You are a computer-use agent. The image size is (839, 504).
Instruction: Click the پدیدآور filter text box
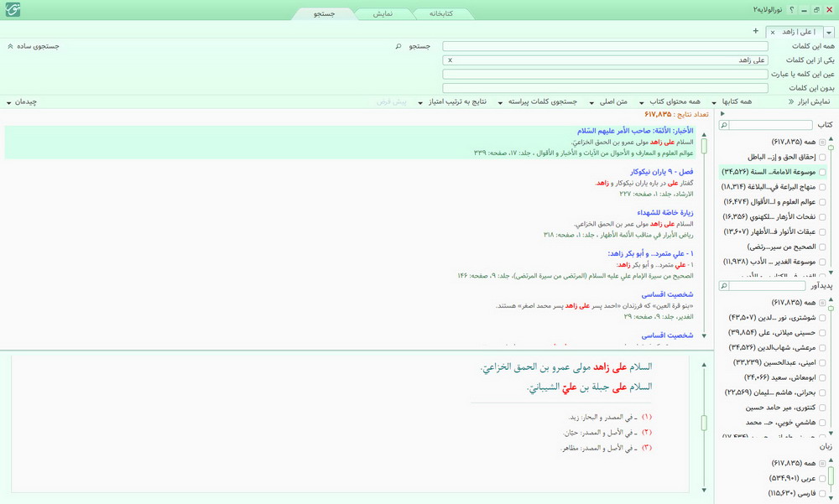click(x=767, y=286)
